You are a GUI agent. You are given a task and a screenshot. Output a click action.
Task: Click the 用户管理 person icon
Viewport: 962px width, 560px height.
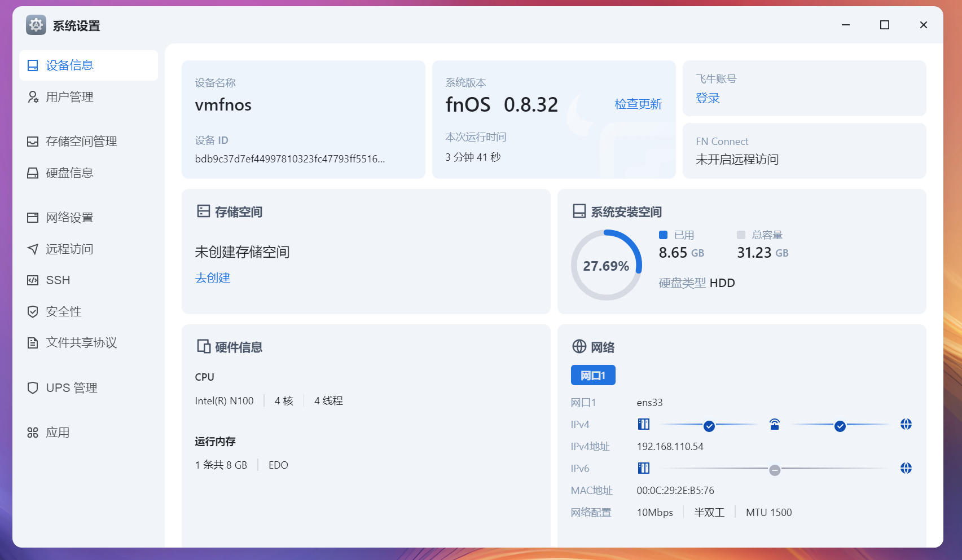[33, 97]
